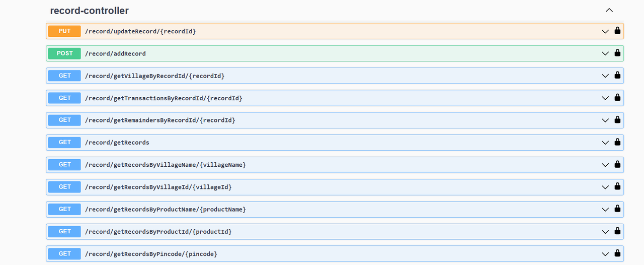Click GET badge on getRecordsByVillageName row
The image size is (644, 265).
tap(64, 164)
